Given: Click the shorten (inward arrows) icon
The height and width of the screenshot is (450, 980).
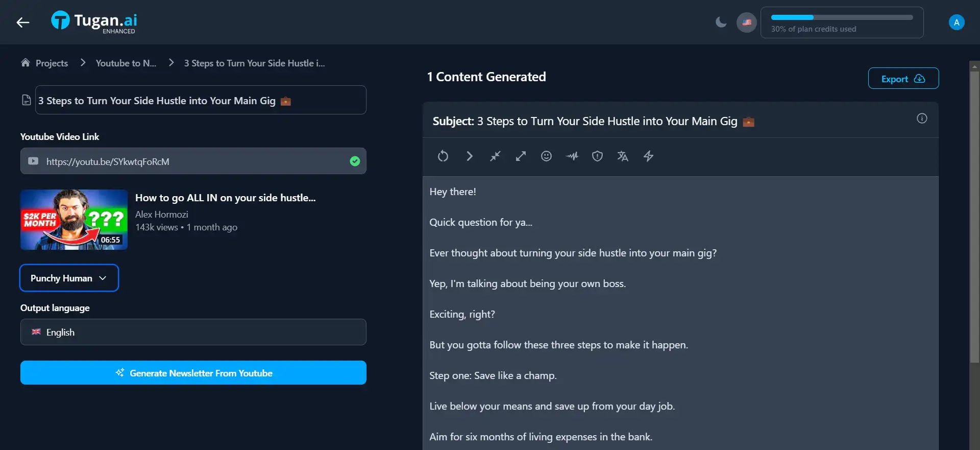Looking at the screenshot, I should click(495, 156).
